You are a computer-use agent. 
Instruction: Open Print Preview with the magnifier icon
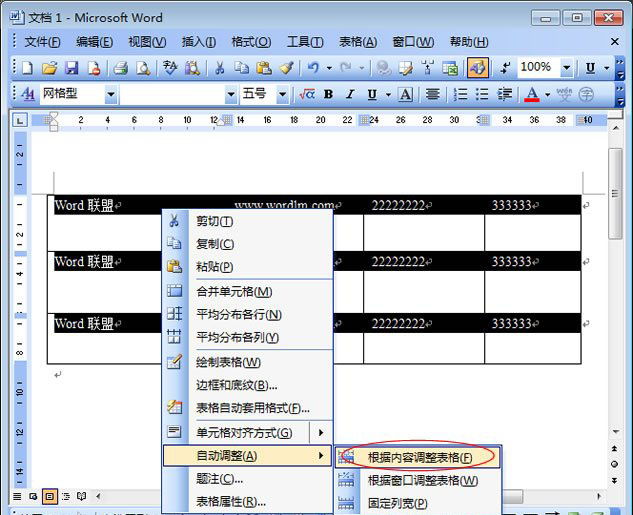point(143,68)
